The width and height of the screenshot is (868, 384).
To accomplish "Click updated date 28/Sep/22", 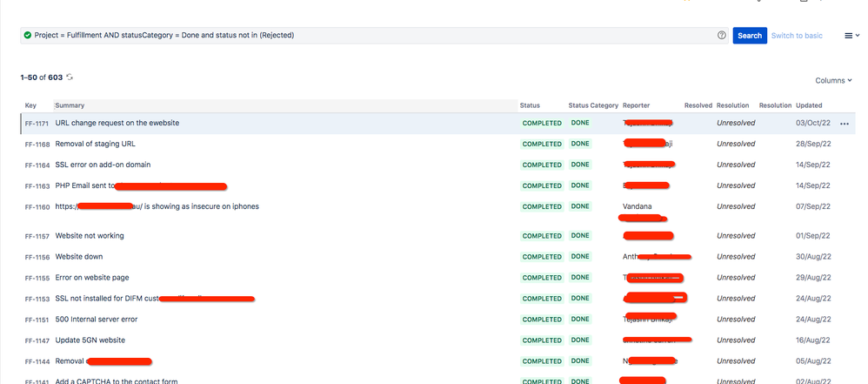I will (813, 144).
